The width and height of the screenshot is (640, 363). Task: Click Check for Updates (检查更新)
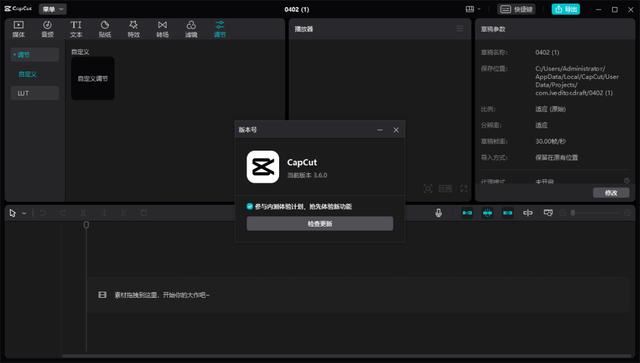point(320,224)
